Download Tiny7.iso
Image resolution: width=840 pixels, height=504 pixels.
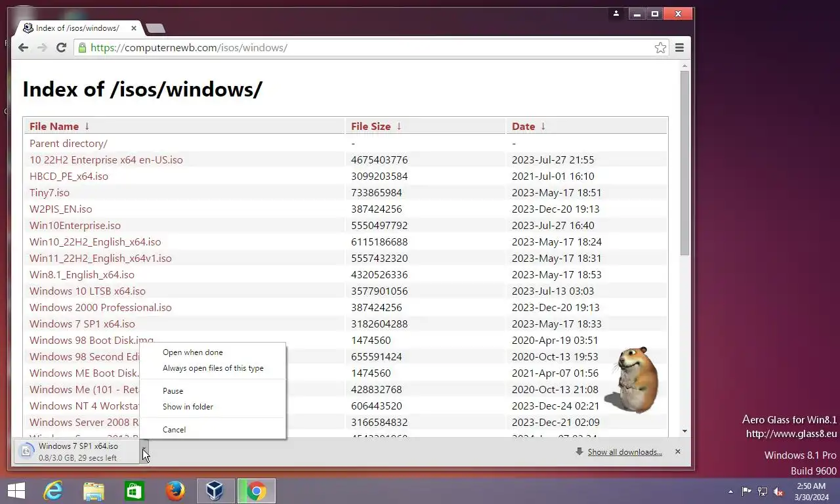49,192
